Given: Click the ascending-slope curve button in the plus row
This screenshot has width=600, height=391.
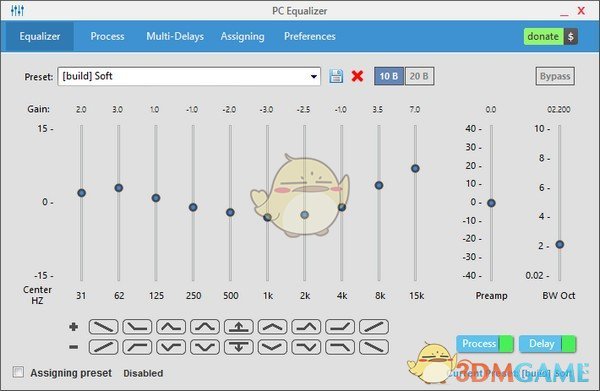Looking at the screenshot, I should (x=374, y=327).
